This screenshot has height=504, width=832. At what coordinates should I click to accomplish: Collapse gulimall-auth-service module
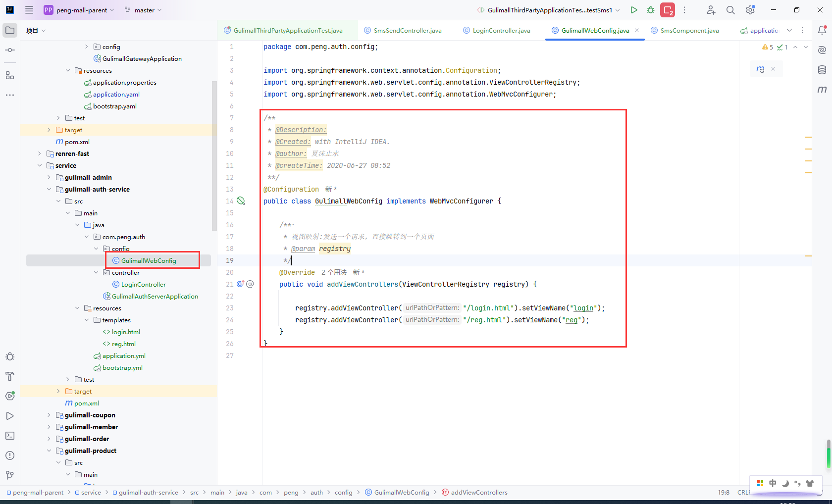coord(49,189)
